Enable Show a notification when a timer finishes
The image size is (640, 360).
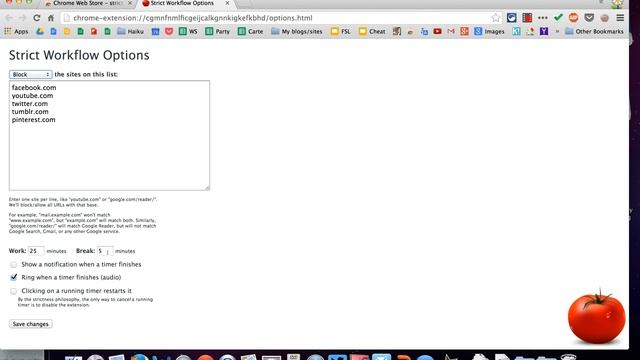pos(13,264)
